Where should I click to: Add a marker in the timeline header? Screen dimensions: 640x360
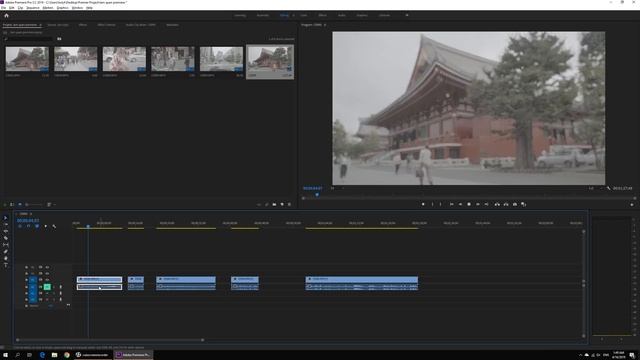click(45, 226)
